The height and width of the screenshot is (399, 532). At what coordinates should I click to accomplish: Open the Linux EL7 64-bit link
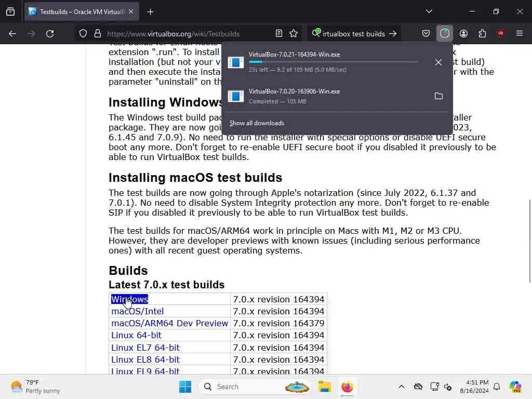point(145,348)
